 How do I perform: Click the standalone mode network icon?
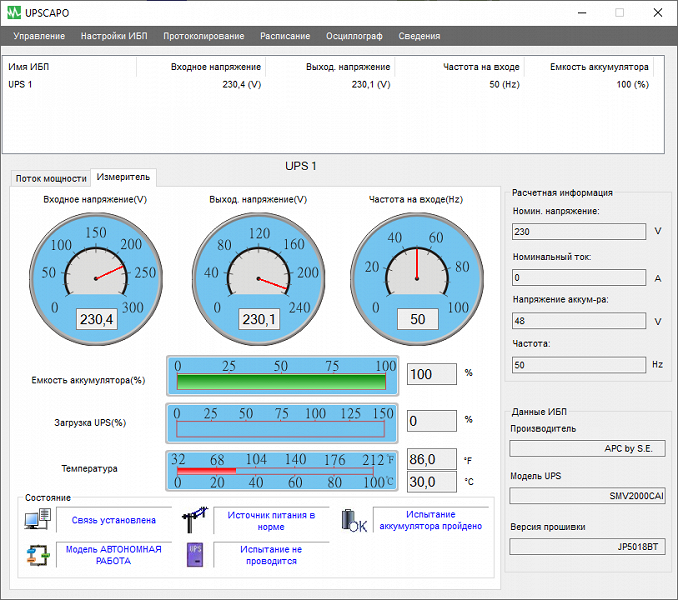(x=37, y=556)
